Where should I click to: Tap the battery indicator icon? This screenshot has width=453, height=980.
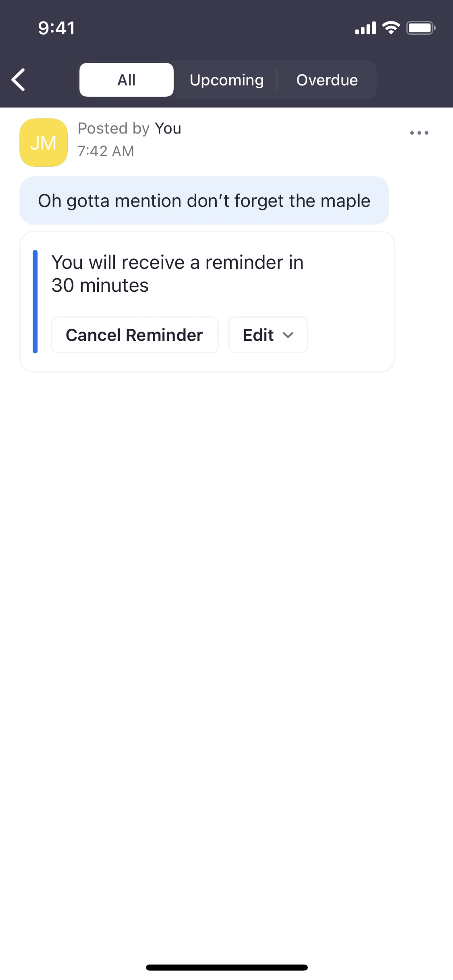tap(421, 28)
